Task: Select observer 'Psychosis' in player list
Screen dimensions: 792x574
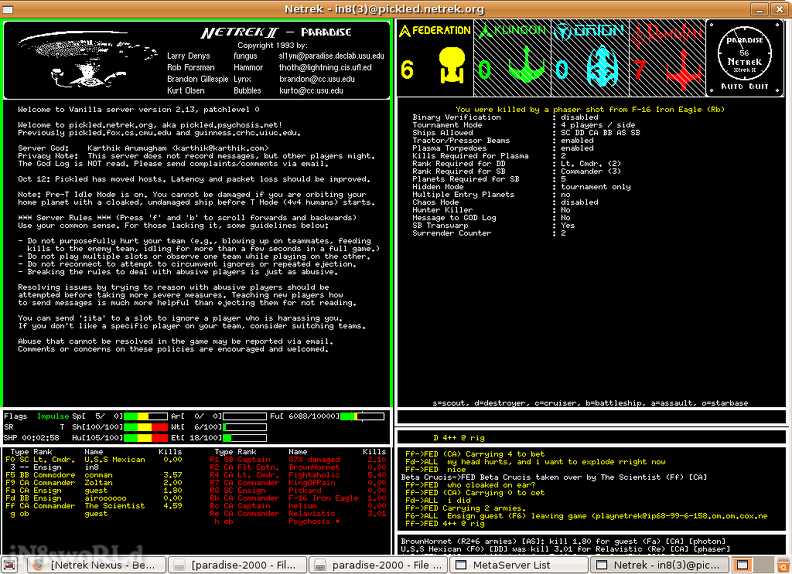Action: [277, 521]
